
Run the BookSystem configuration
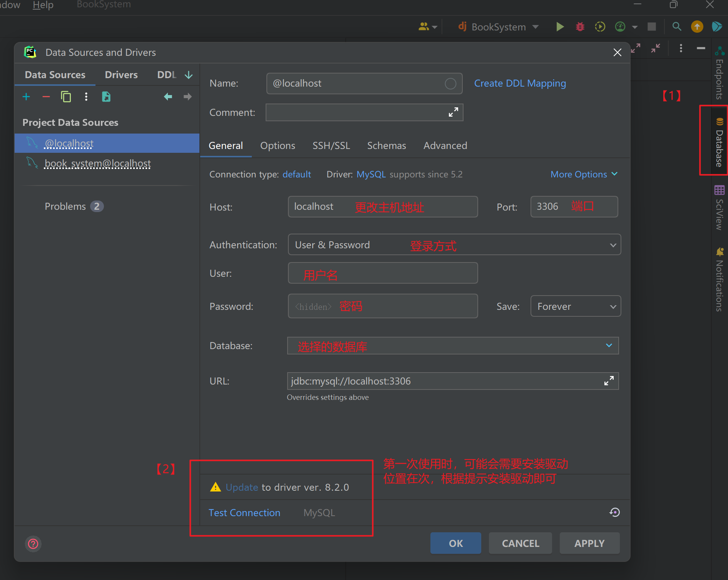coord(560,27)
